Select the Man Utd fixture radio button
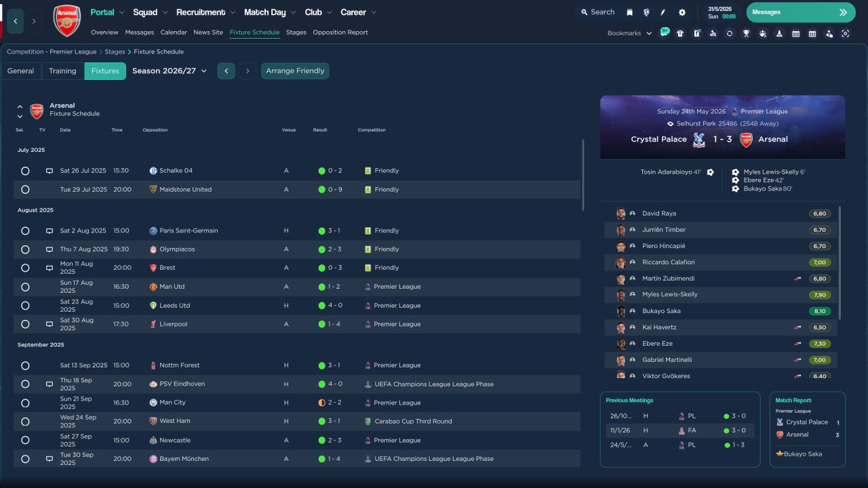 click(x=25, y=287)
